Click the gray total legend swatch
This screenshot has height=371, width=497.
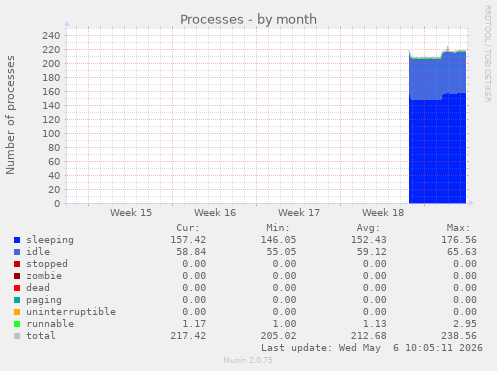pyautogui.click(x=17, y=336)
